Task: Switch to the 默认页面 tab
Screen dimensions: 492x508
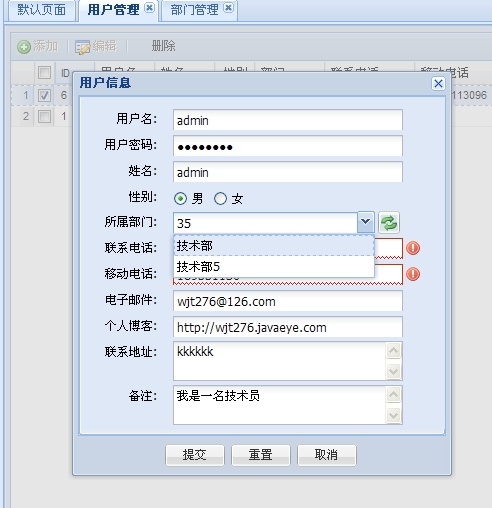Action: coord(41,10)
